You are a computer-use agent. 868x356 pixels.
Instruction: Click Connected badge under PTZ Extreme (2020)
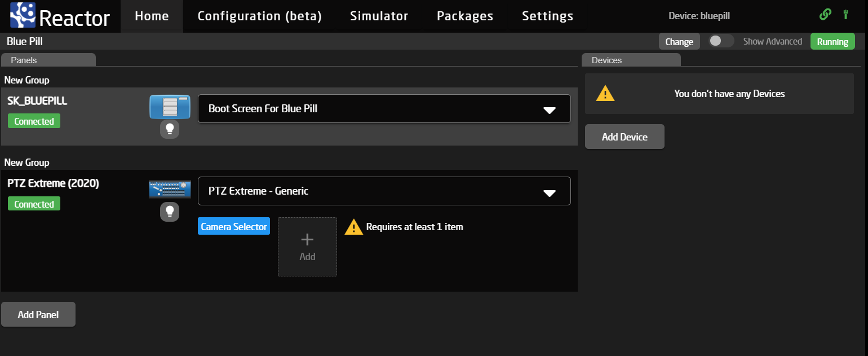click(x=34, y=204)
